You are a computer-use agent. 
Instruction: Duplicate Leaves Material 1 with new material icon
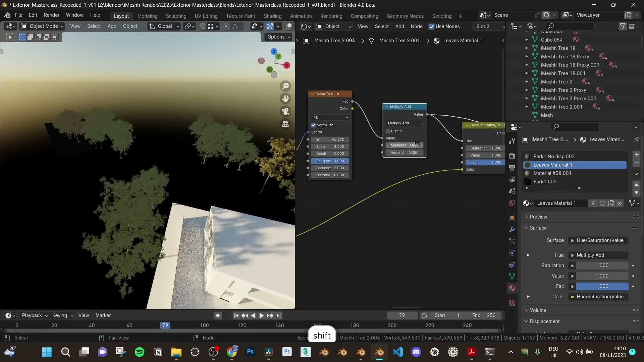(x=611, y=203)
